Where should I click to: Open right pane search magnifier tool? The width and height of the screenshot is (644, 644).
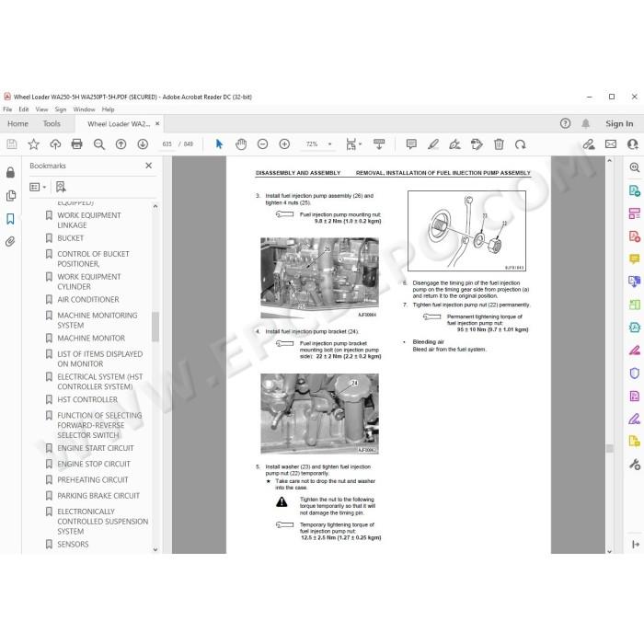[x=635, y=167]
